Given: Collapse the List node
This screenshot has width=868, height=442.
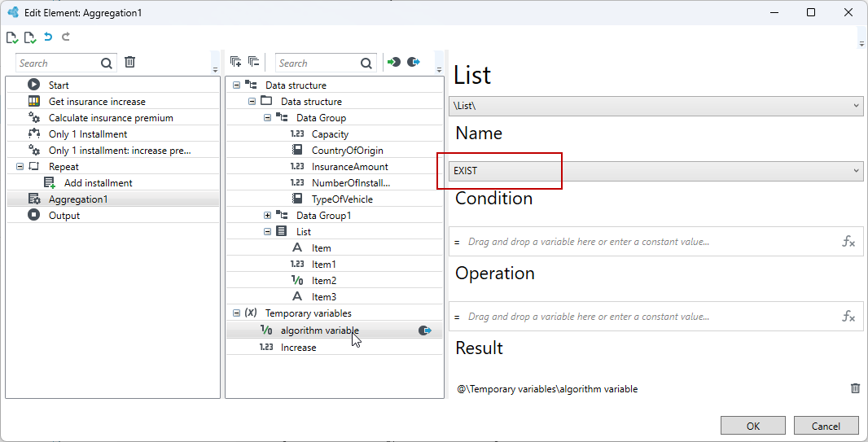Looking at the screenshot, I should pyautogui.click(x=267, y=232).
